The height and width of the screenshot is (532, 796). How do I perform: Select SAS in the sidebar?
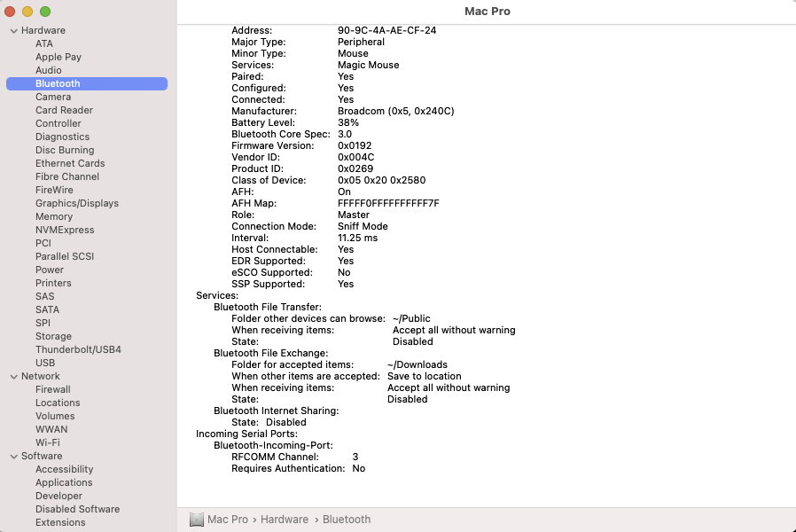coord(44,296)
